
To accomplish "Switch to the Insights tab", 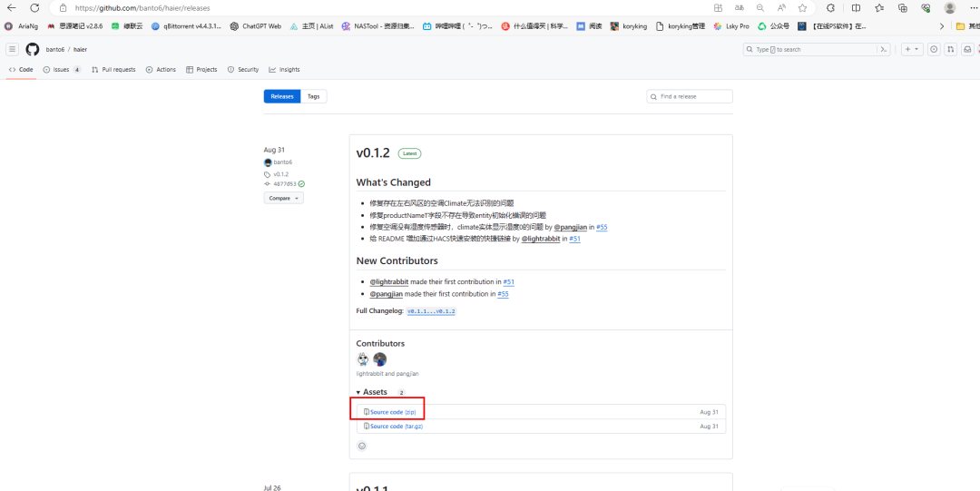I will click(284, 69).
